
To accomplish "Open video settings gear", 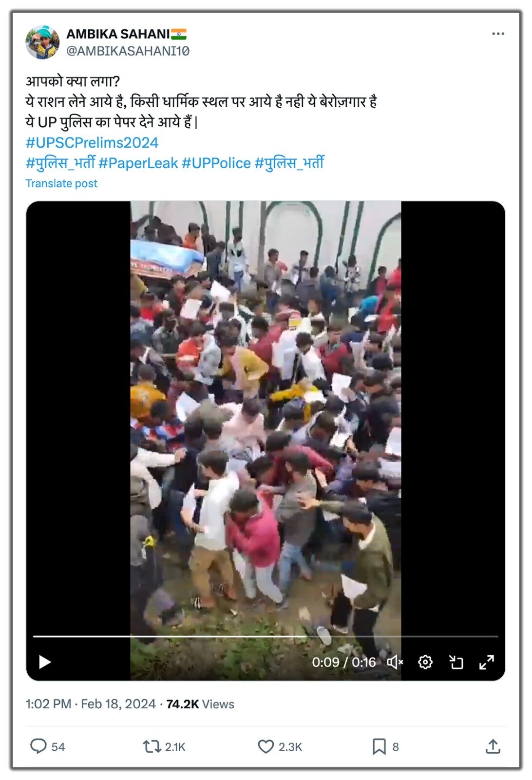I will point(425,662).
